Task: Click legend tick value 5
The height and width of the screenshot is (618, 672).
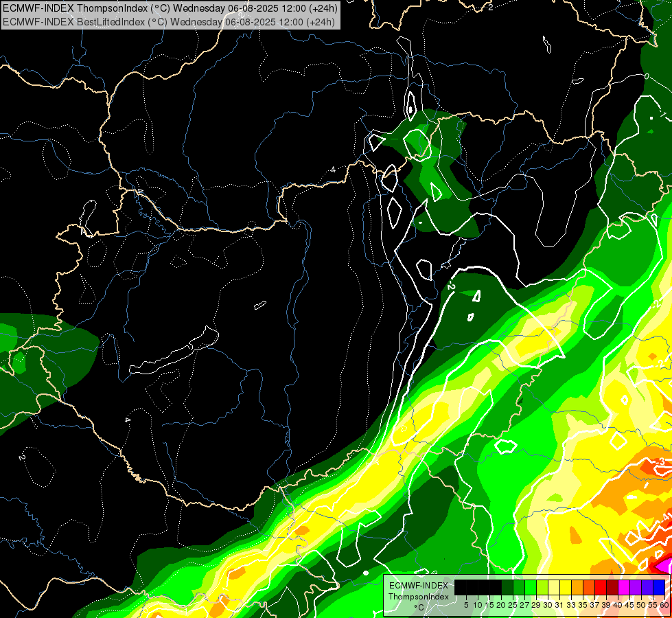Action: point(466,605)
